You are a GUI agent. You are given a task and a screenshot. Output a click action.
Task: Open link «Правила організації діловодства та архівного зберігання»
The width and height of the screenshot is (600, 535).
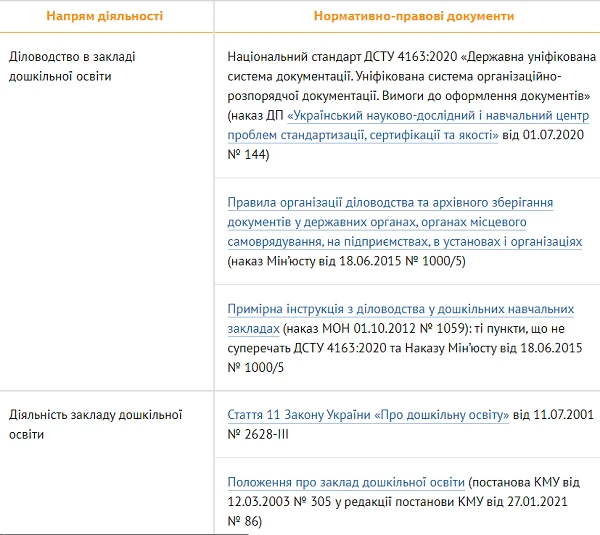390,203
